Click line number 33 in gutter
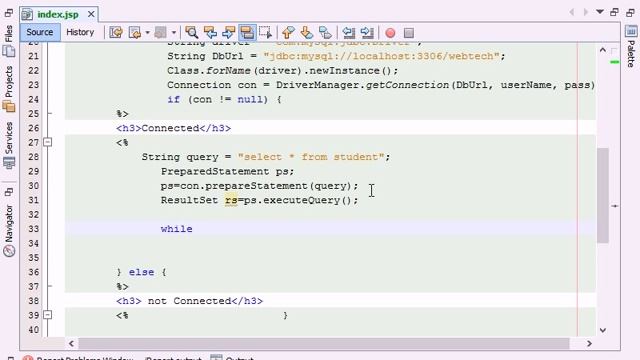Screen dimensions: 640x360 pyautogui.click(x=34, y=229)
